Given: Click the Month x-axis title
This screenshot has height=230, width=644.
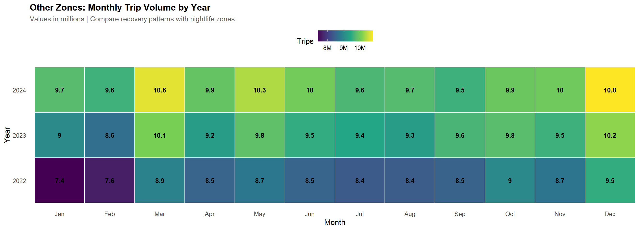Looking at the screenshot, I should point(334,222).
